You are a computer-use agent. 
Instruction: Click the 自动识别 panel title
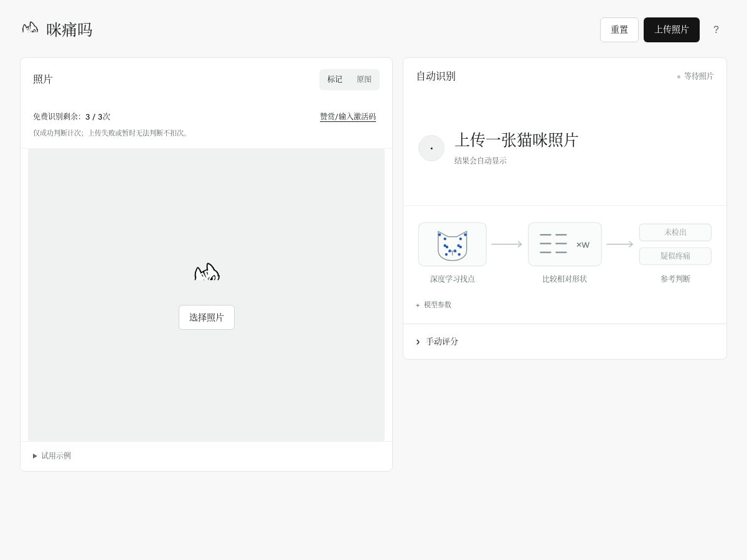coord(436,76)
